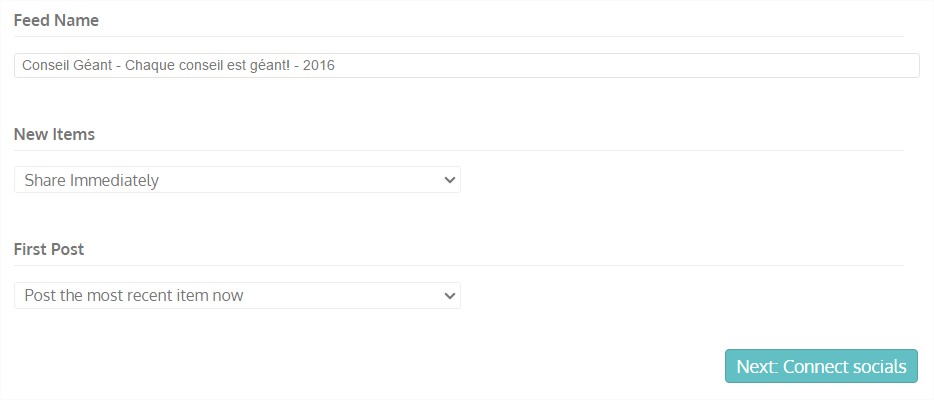This screenshot has height=400, width=934.
Task: Click the chevron arrow on Share Immediately select
Action: point(449,180)
